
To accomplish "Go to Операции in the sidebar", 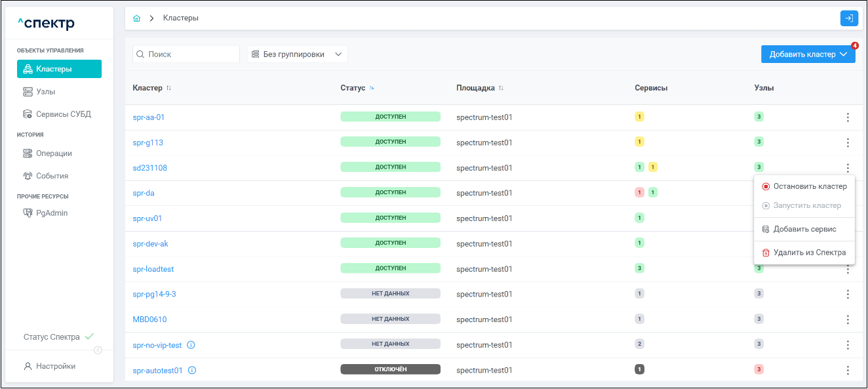I will pyautogui.click(x=54, y=154).
